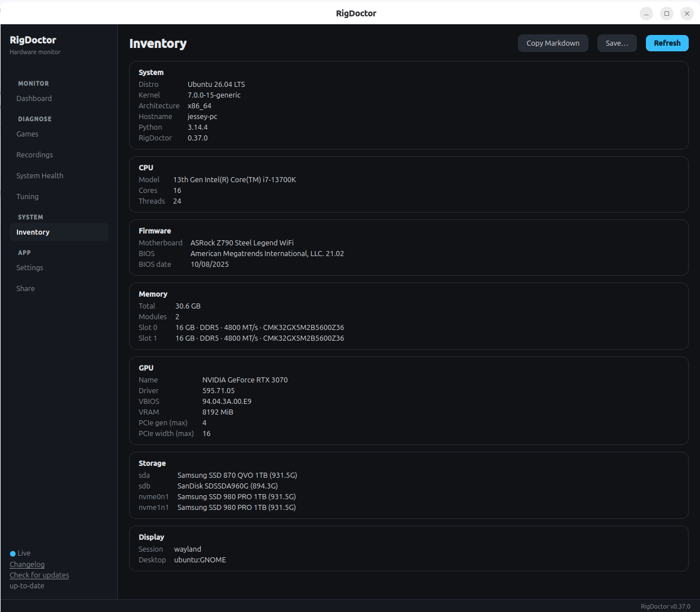This screenshot has height=612, width=700.
Task: Click the System card heading
Action: click(x=151, y=72)
